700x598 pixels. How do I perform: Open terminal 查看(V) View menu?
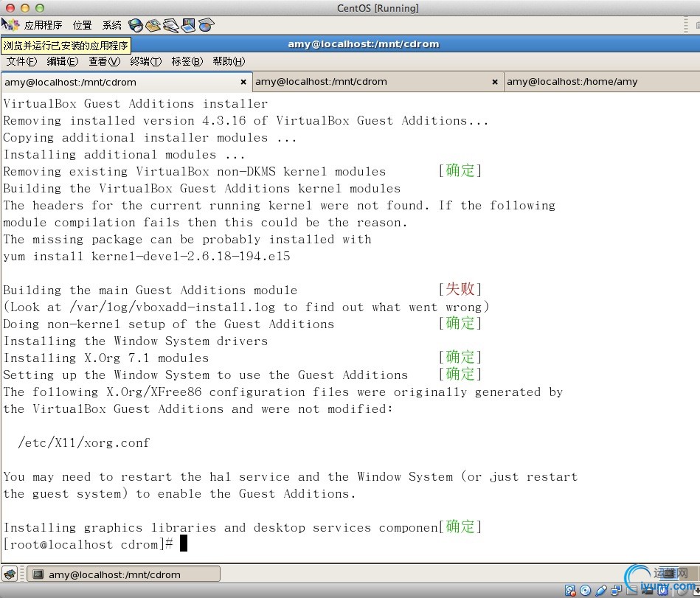105,61
